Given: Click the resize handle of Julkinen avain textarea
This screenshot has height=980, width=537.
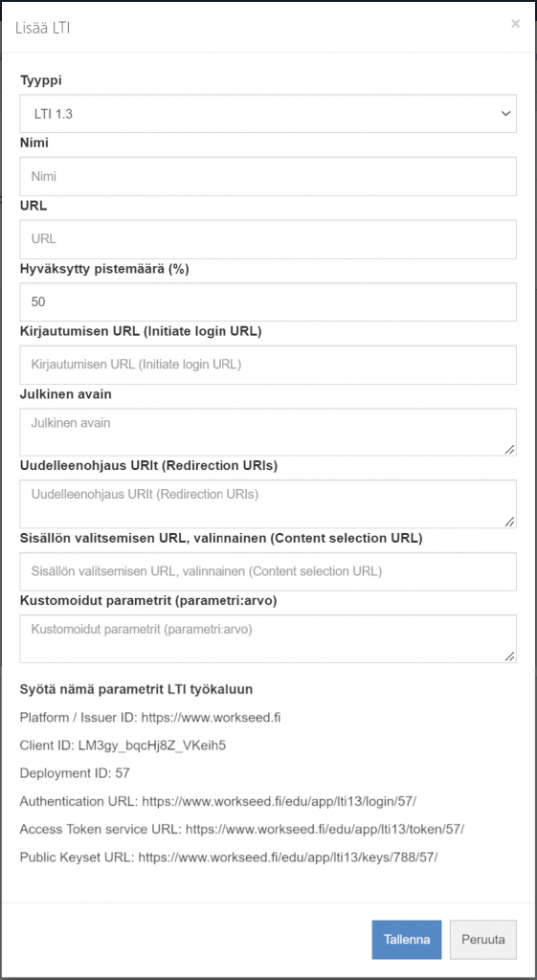Looking at the screenshot, I should click(510, 449).
